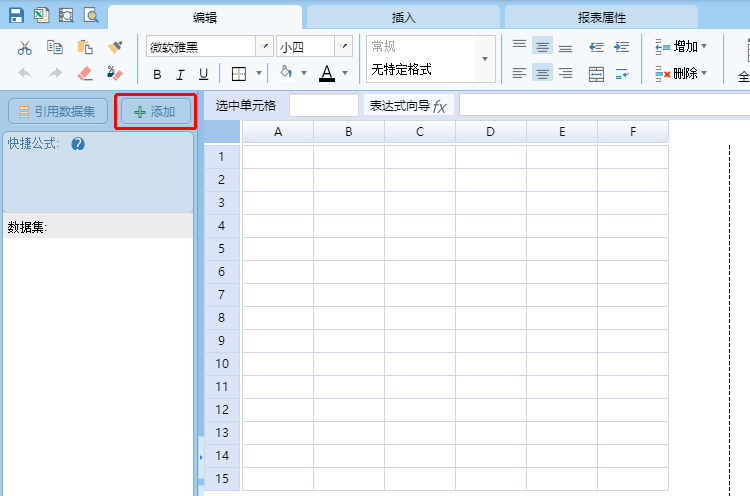Open the borders dropdown arrow
The height and width of the screenshot is (496, 750).
click(x=259, y=73)
